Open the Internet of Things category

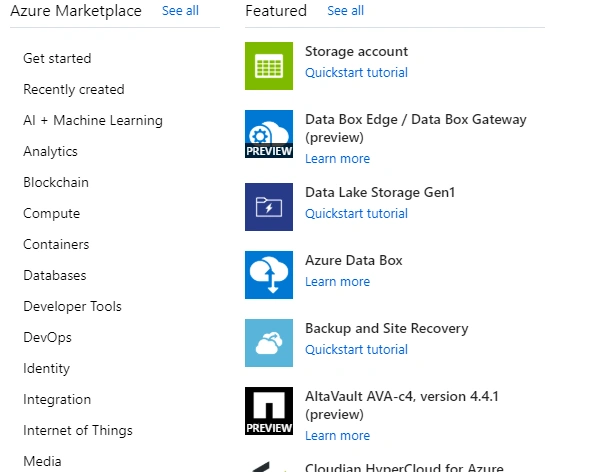point(78,430)
